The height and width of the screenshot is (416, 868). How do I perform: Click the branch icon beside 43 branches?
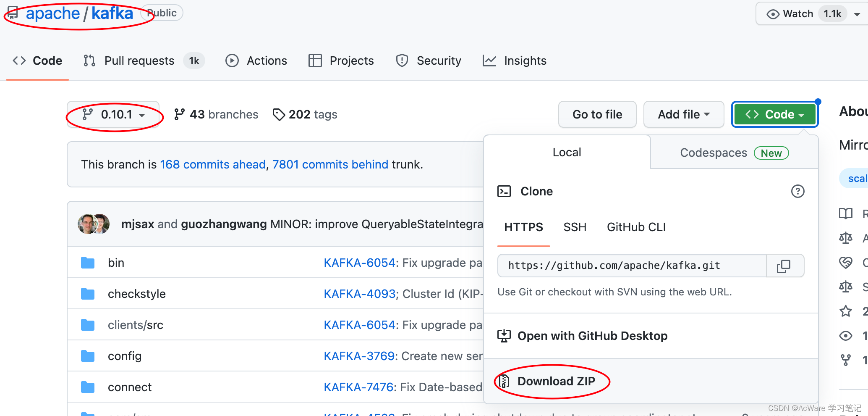point(180,114)
